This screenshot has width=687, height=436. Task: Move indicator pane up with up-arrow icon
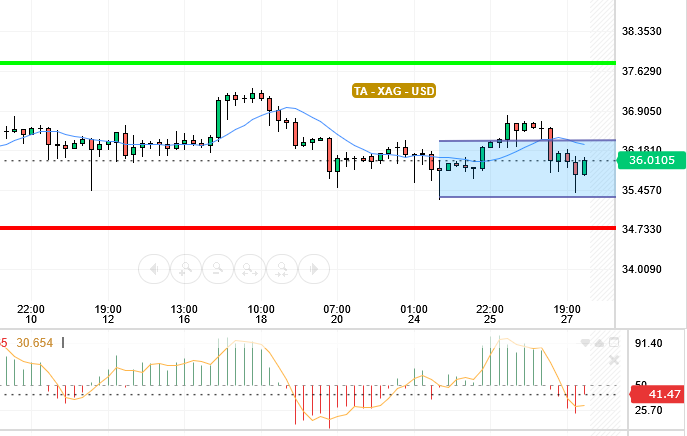[x=599, y=343]
